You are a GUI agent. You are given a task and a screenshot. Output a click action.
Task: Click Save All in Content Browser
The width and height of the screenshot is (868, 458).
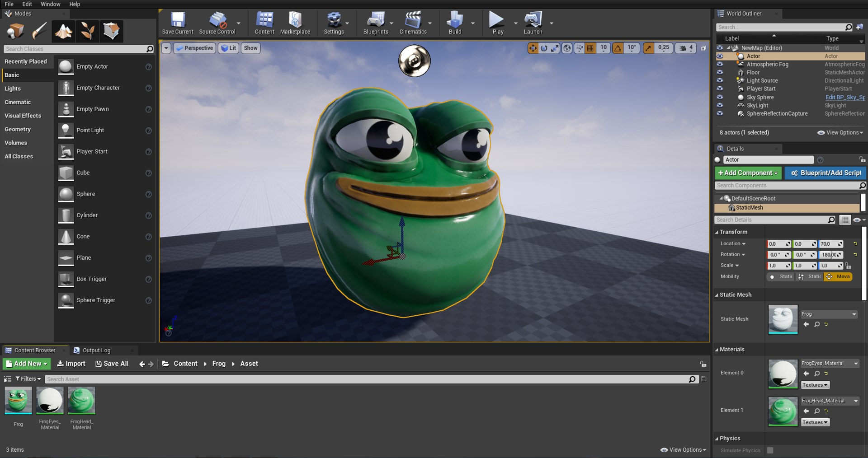coord(112,364)
